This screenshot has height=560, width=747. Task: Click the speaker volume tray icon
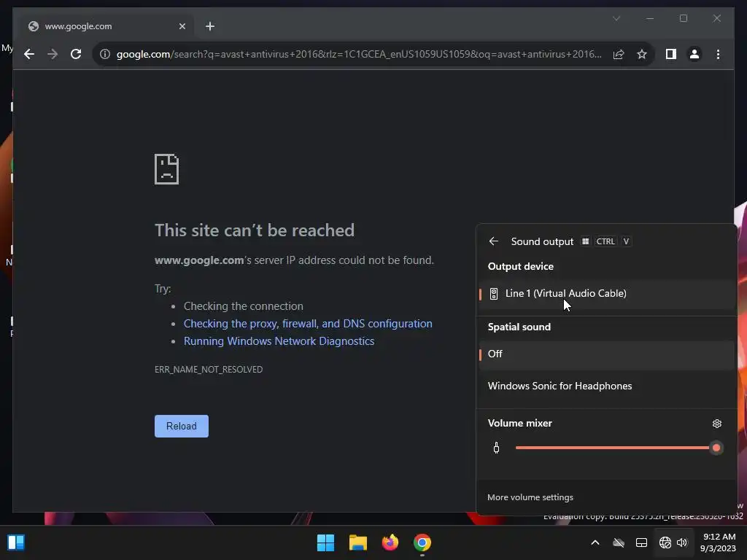tap(682, 542)
